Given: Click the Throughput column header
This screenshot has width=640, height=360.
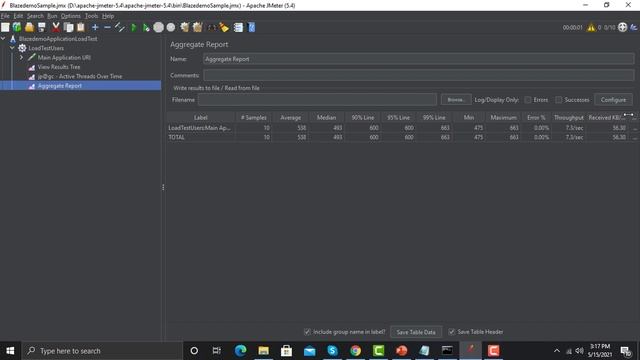Looking at the screenshot, I should (x=569, y=118).
